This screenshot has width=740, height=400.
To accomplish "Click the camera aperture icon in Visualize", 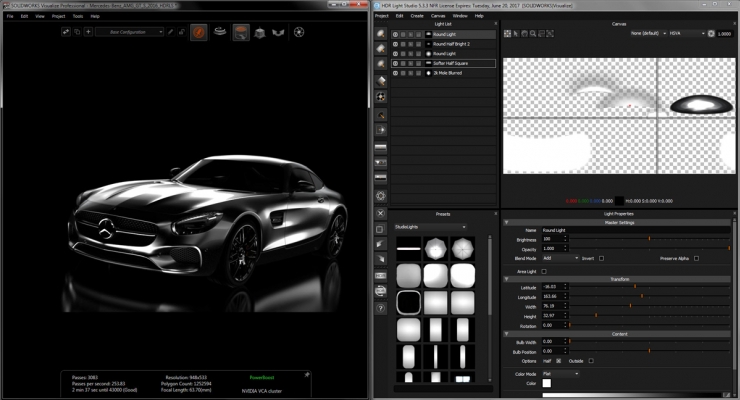I will (x=299, y=32).
